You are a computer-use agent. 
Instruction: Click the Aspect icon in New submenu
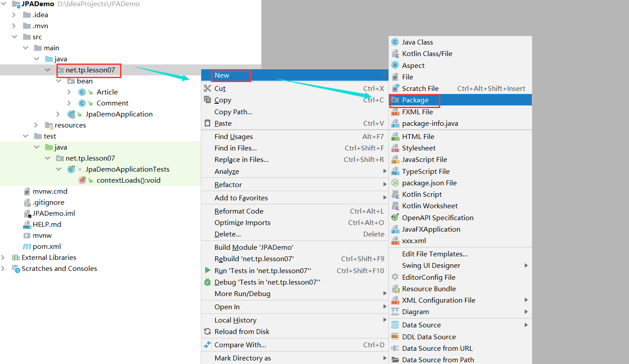(395, 65)
